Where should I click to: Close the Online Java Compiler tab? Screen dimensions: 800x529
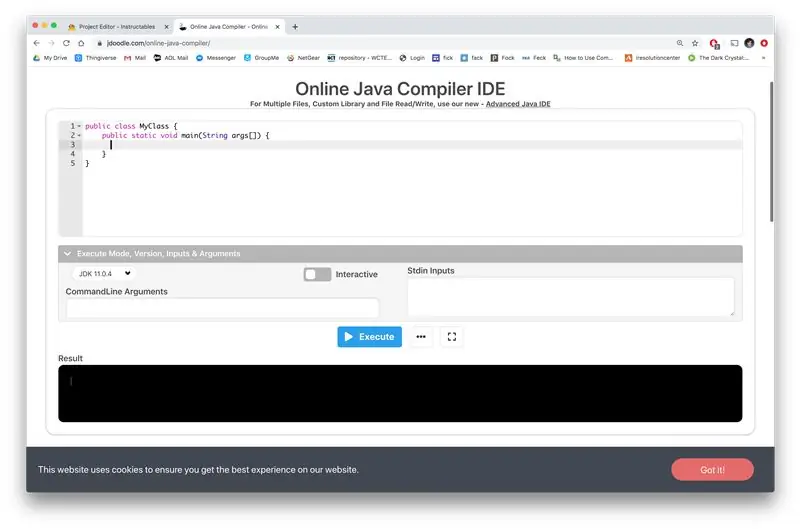(278, 27)
